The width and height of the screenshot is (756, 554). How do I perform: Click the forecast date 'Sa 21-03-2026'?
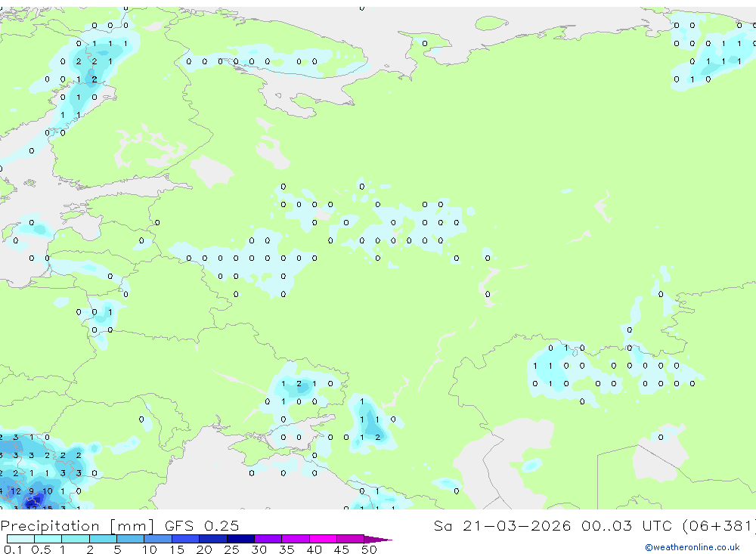(502, 526)
